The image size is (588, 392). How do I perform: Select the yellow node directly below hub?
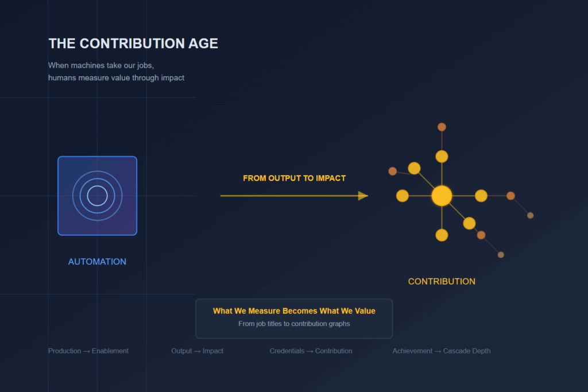coord(442,235)
